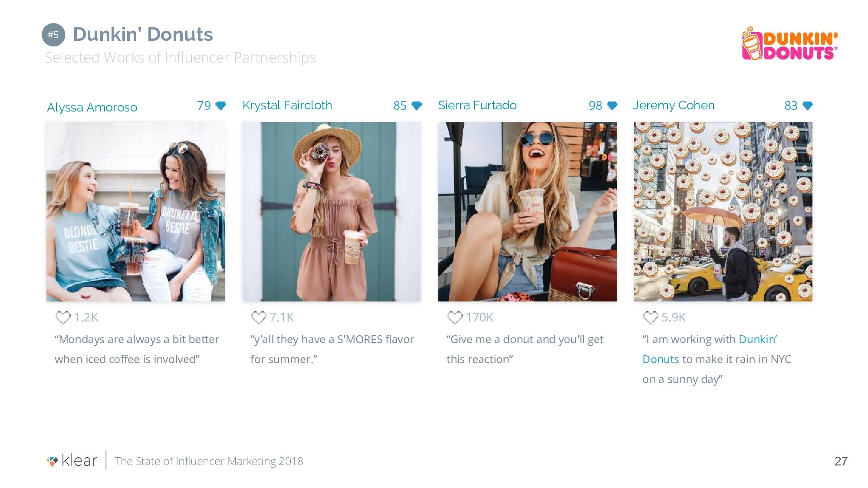
Task: Click the #5 rank badge
Action: pos(53,35)
